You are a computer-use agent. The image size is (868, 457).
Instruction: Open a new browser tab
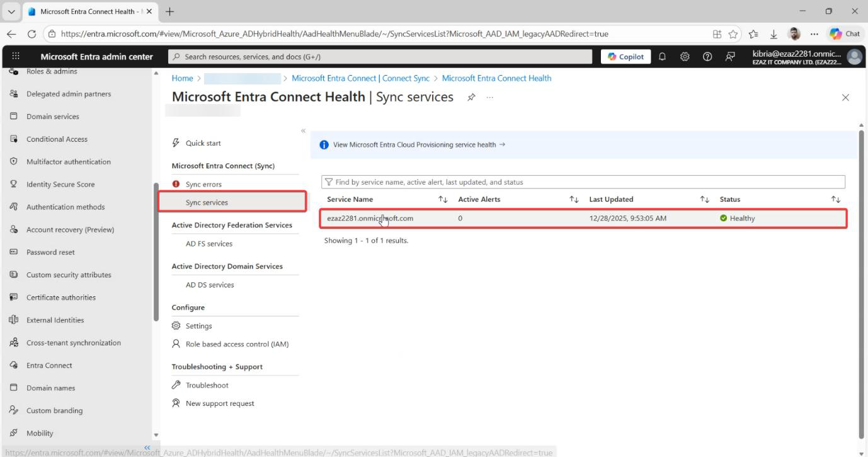169,11
